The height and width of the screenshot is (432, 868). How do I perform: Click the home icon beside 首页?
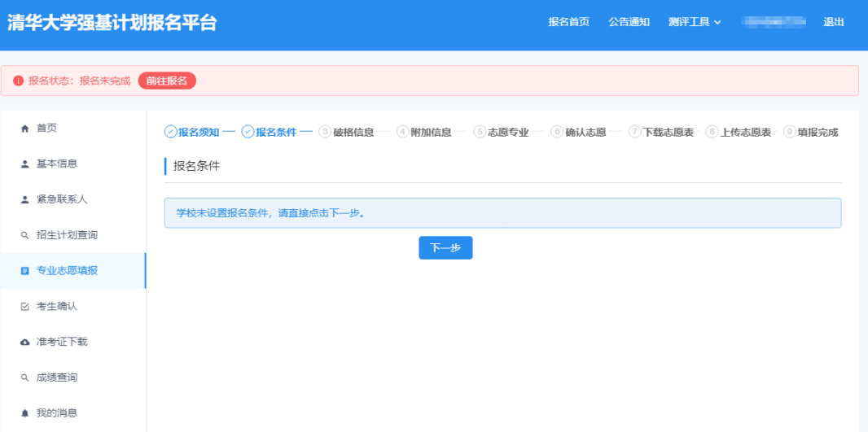pos(24,129)
